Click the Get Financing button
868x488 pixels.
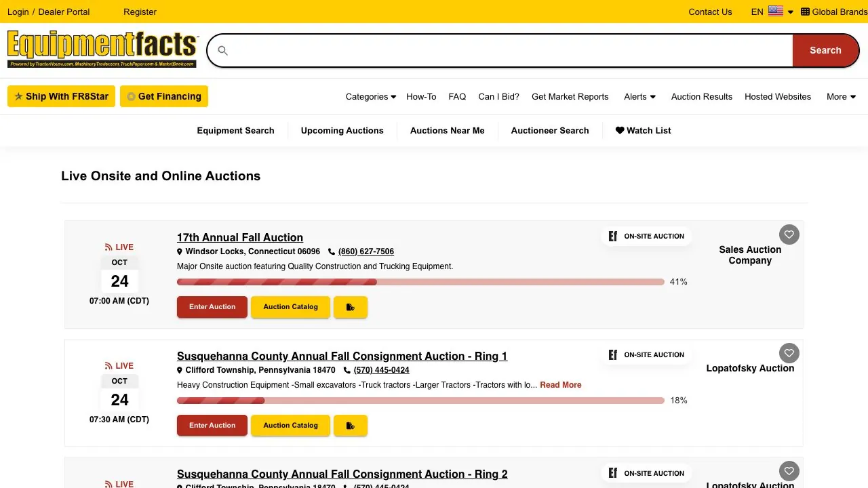pos(164,96)
